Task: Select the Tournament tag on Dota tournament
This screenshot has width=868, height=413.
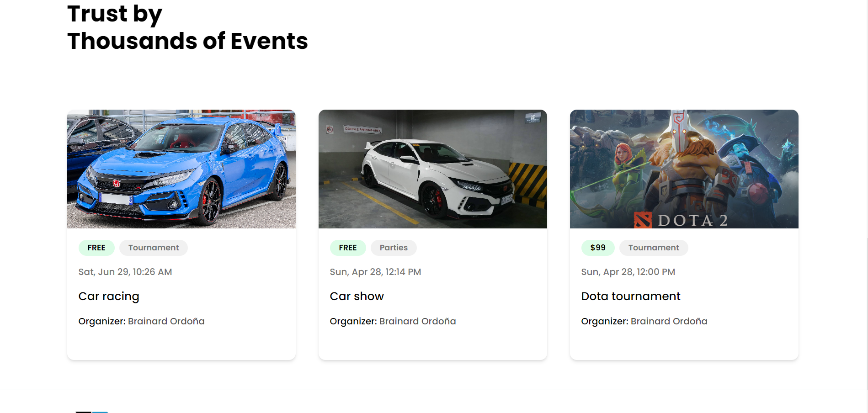Action: click(x=654, y=248)
